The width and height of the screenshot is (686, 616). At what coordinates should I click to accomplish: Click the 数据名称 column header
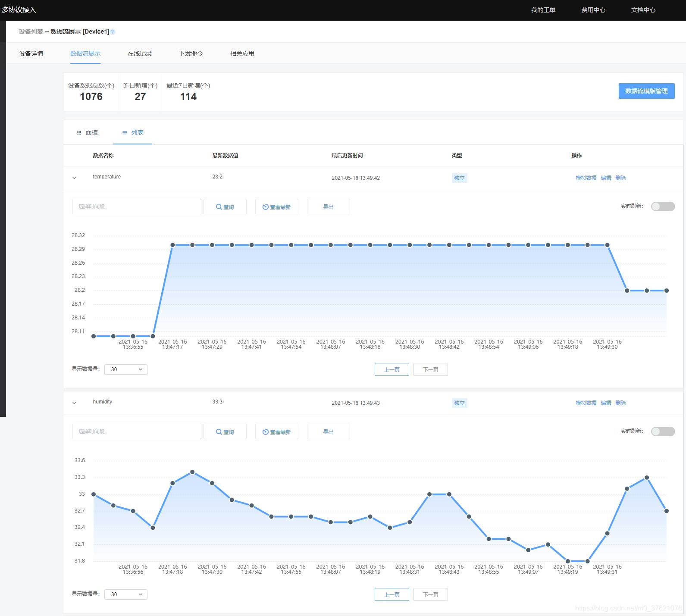point(103,156)
